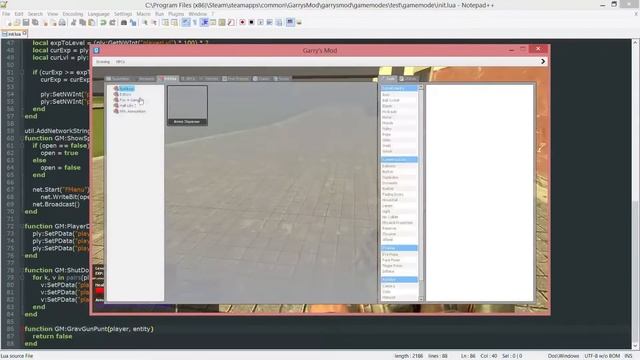Collapse code fold at line 72 function
The width and height of the screenshot is (640, 360).
[x=22, y=226]
